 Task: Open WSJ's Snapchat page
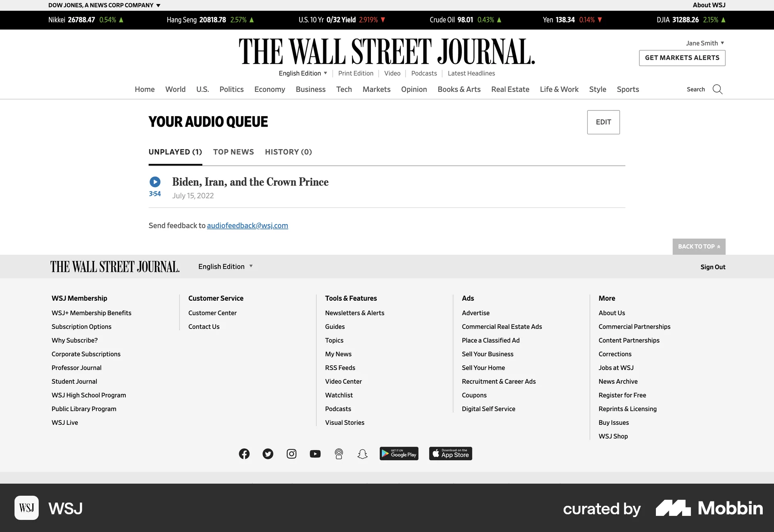pyautogui.click(x=362, y=454)
